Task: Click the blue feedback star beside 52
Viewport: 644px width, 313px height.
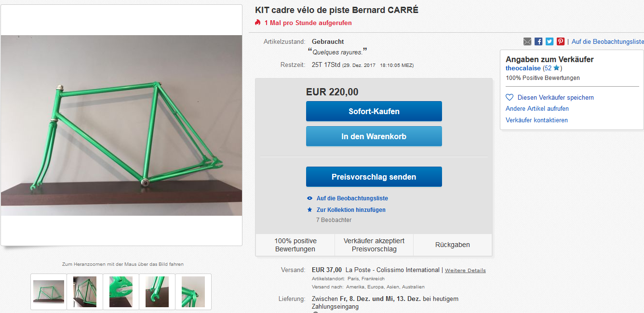Action: (556, 68)
